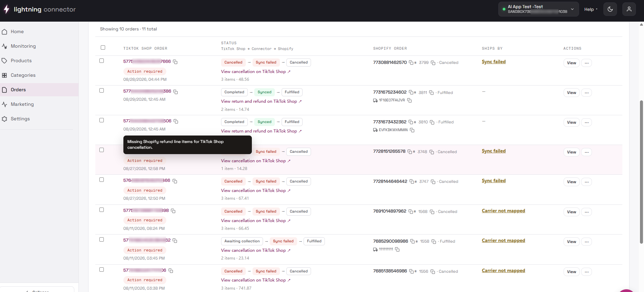The width and height of the screenshot is (644, 292).
Task: Copy TikTok order ID ending 506
Action: (176, 121)
